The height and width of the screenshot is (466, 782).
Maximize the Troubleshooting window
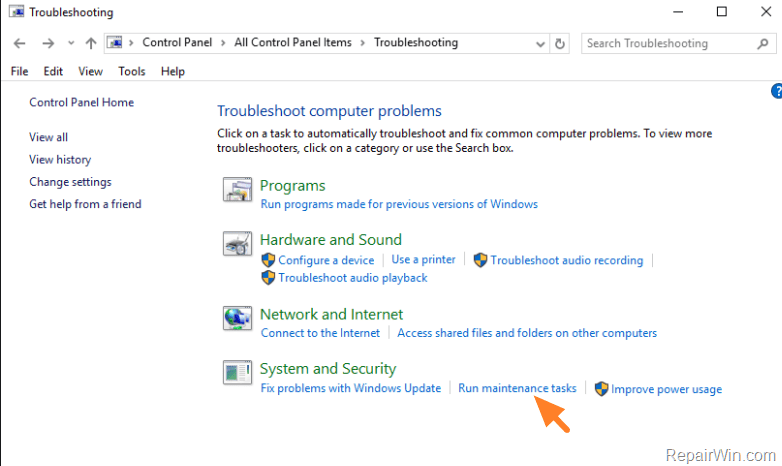pyautogui.click(x=722, y=11)
